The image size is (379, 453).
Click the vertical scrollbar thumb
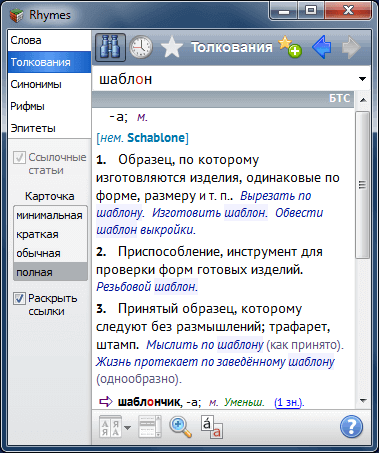(363, 185)
